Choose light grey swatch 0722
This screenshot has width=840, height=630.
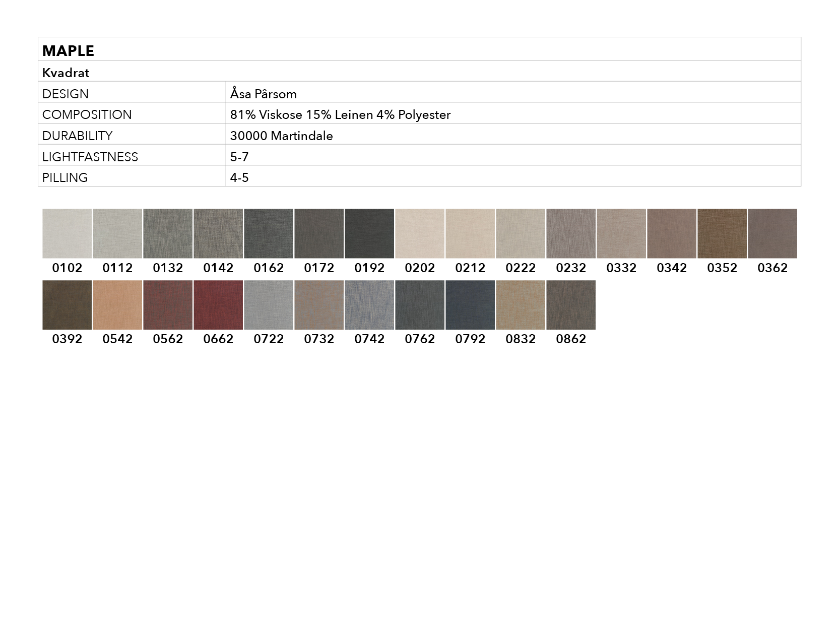point(269,305)
